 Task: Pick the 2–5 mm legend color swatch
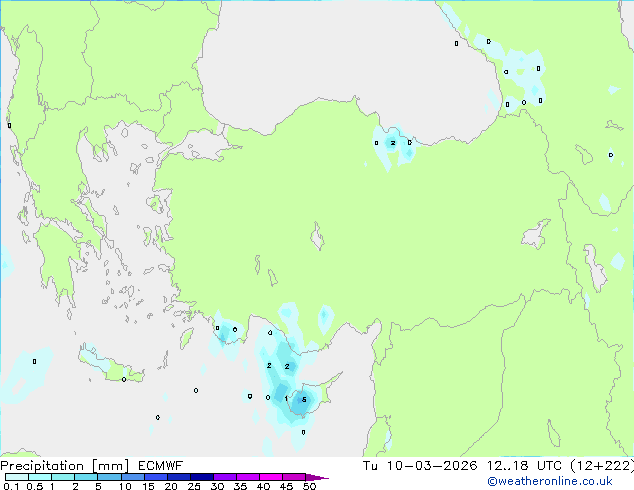pos(86,477)
